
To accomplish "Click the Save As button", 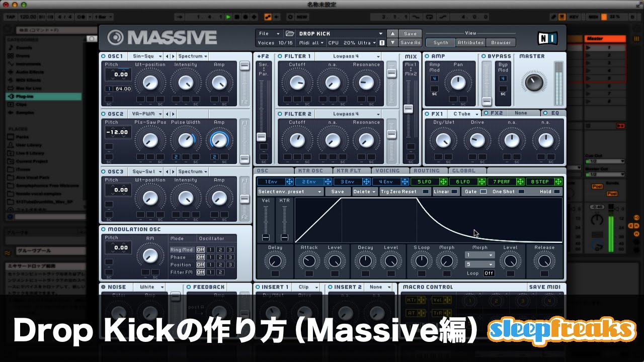I will pos(410,43).
